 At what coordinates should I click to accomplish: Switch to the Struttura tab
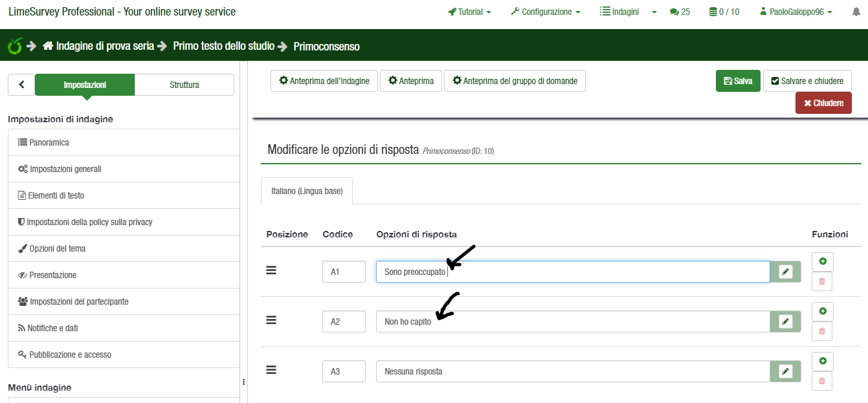click(184, 85)
